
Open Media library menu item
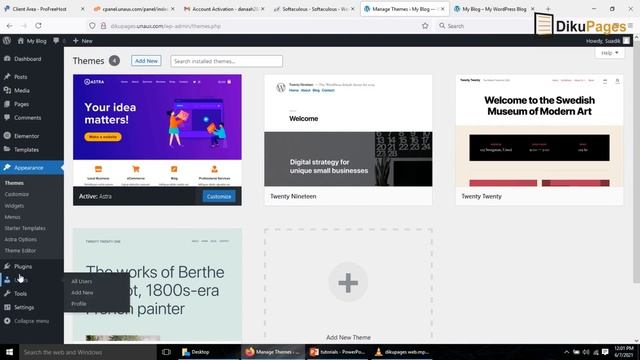point(22,90)
